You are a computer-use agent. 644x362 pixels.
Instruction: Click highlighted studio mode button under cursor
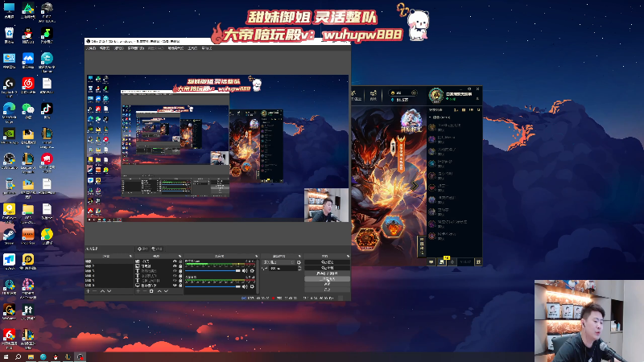[327, 278]
